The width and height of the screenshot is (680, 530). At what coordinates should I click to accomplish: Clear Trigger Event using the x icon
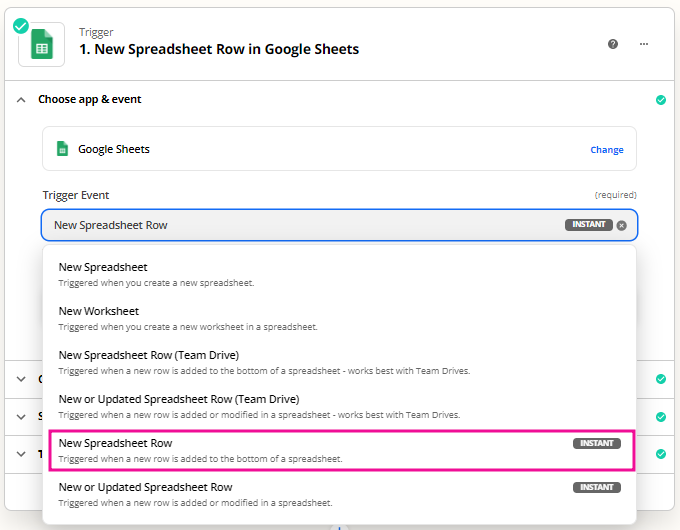621,225
